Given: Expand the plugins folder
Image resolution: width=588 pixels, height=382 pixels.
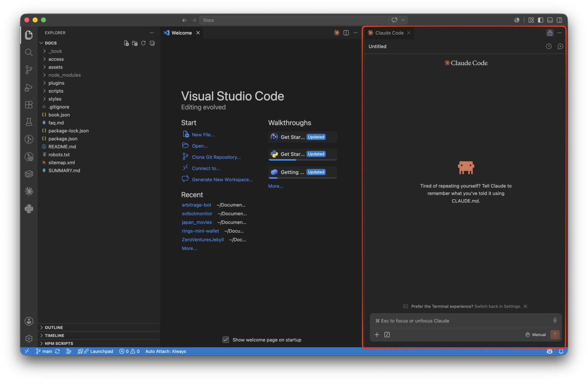Looking at the screenshot, I should [x=99, y=83].
